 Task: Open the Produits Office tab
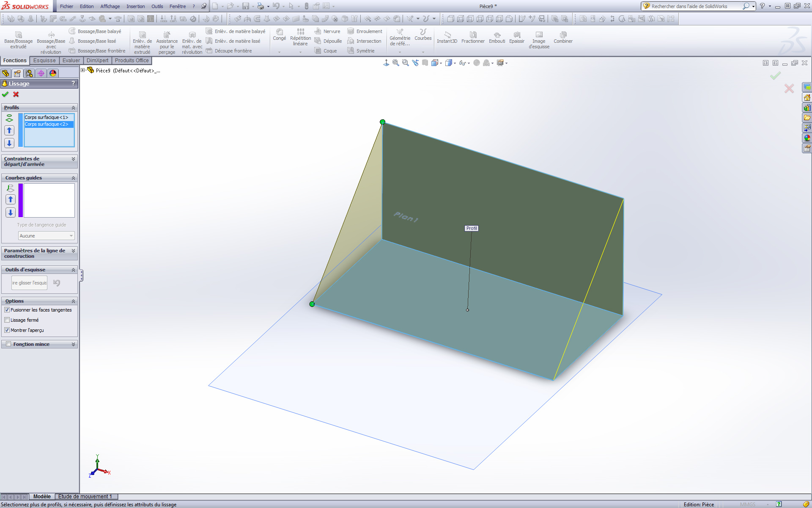(132, 61)
